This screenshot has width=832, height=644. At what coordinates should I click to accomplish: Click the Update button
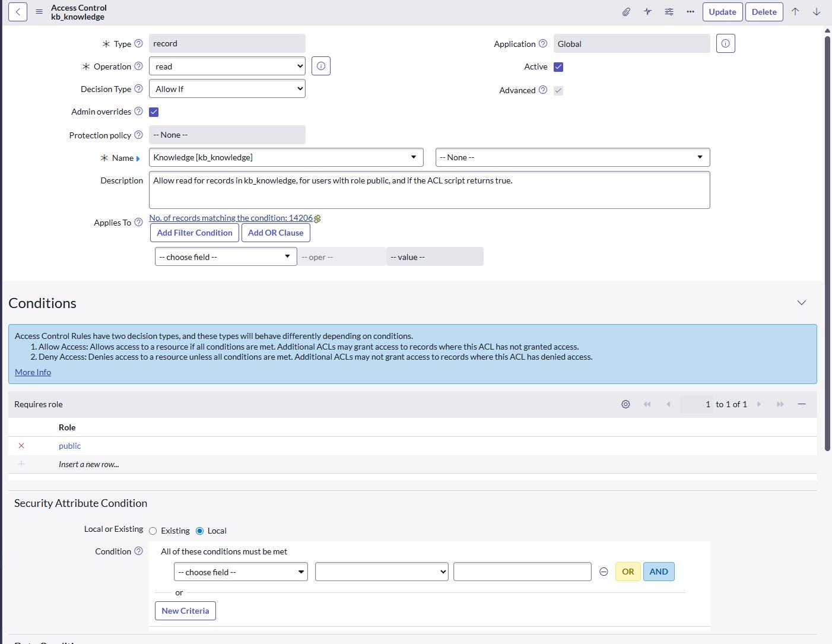(x=722, y=12)
